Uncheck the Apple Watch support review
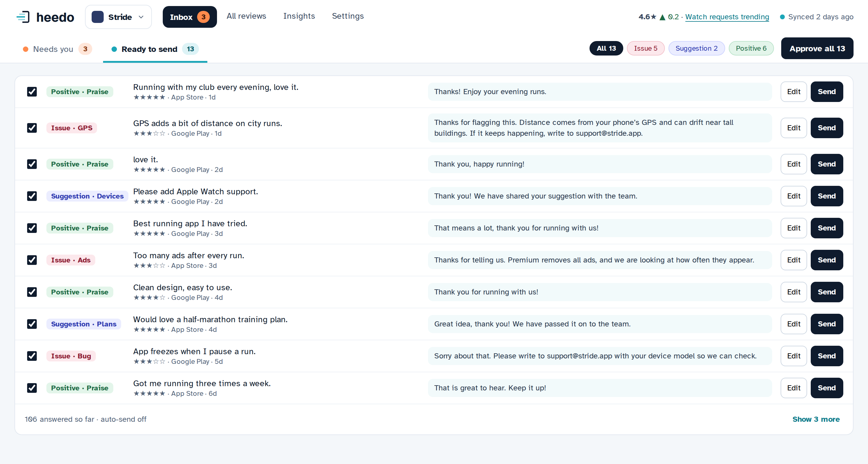 (x=32, y=196)
